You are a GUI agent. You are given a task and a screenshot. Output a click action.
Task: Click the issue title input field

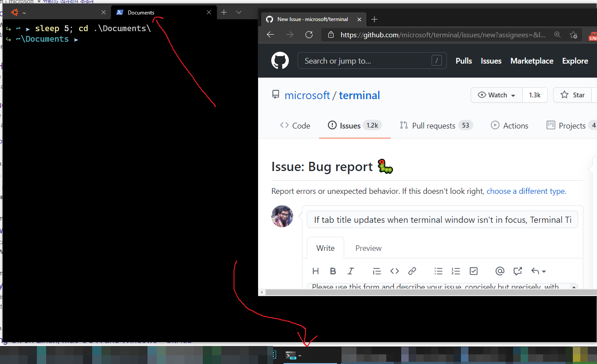(442, 220)
